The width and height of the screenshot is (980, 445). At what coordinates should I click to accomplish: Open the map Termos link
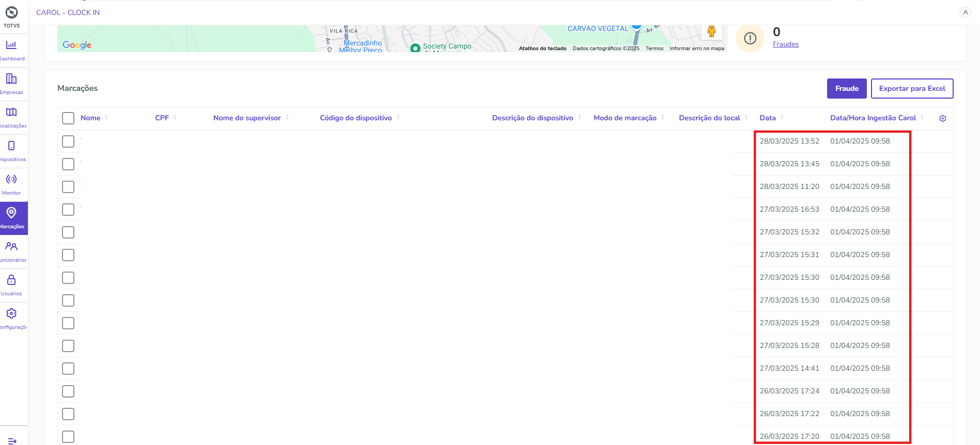pos(655,49)
